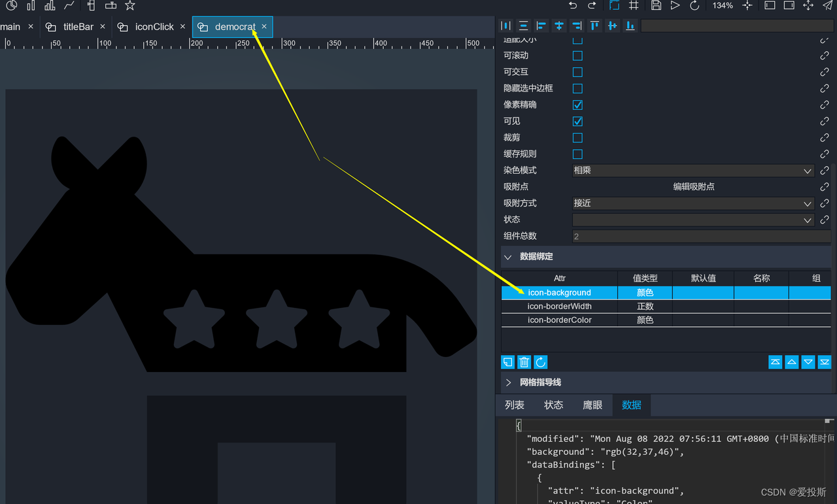Click the link icon beside 可见
The image size is (837, 504).
pyautogui.click(x=825, y=122)
